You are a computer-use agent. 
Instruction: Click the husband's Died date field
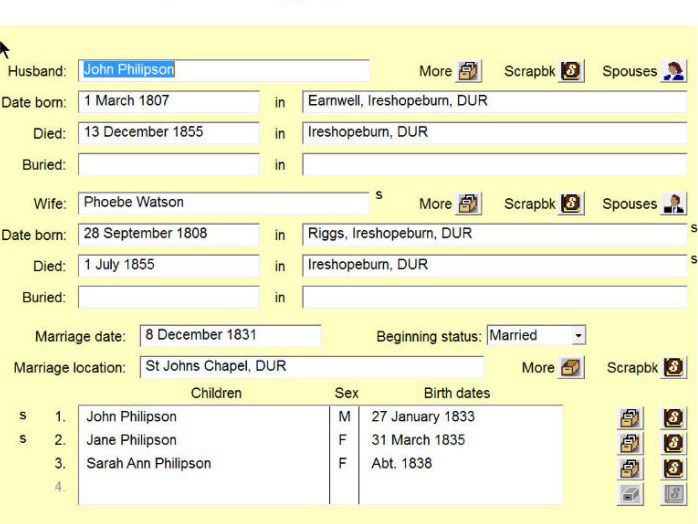(x=169, y=133)
